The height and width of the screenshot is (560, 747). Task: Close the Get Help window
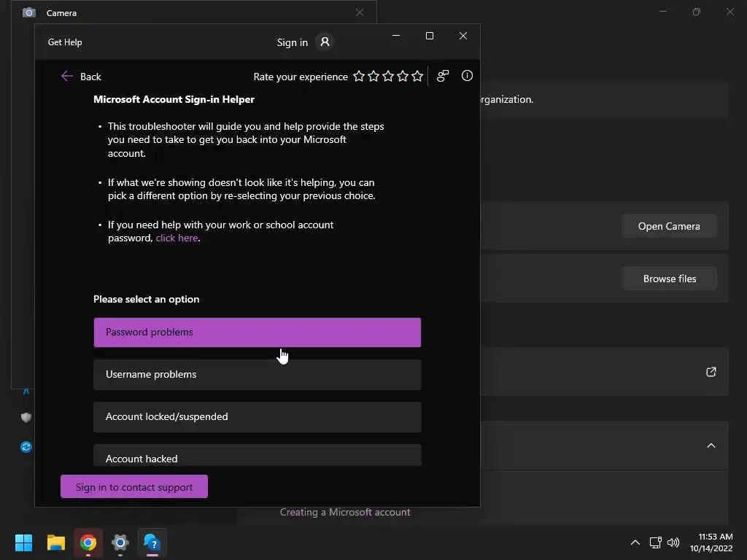tap(462, 36)
